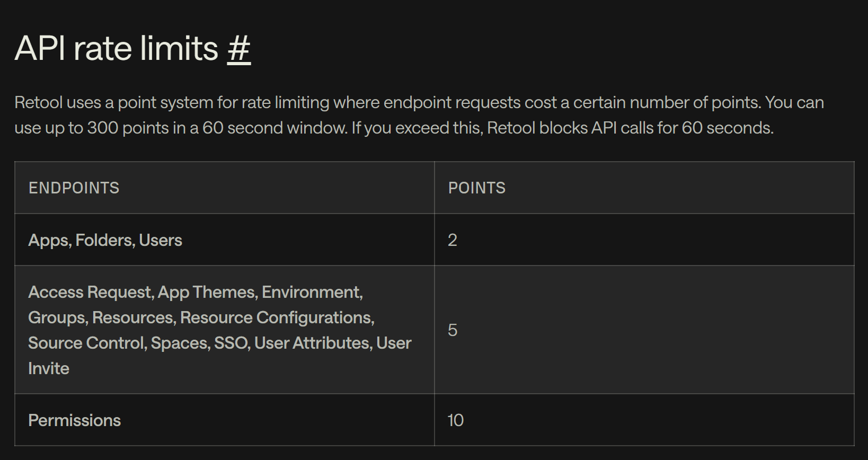This screenshot has width=868, height=460.
Task: Click the User Attributes text
Action: click(x=312, y=343)
